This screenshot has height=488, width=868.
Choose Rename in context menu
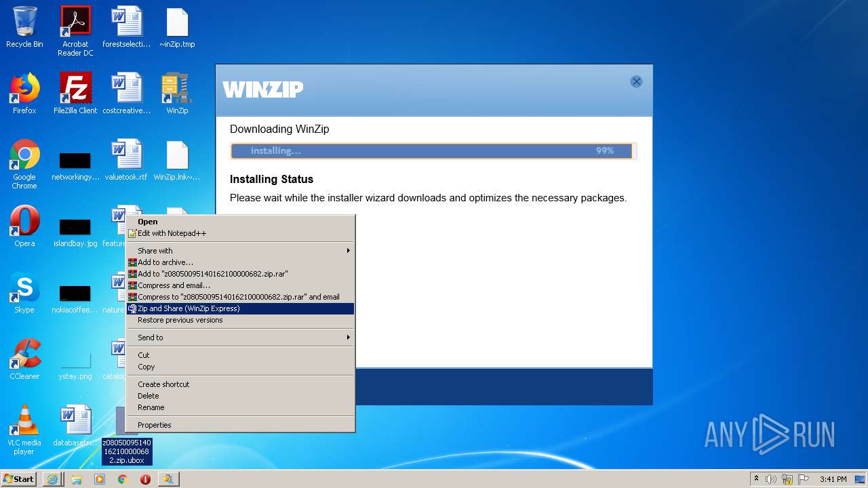tap(241, 407)
